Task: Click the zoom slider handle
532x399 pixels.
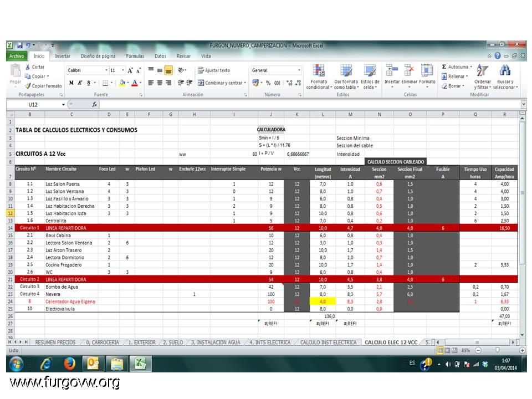Action: pos(498,350)
